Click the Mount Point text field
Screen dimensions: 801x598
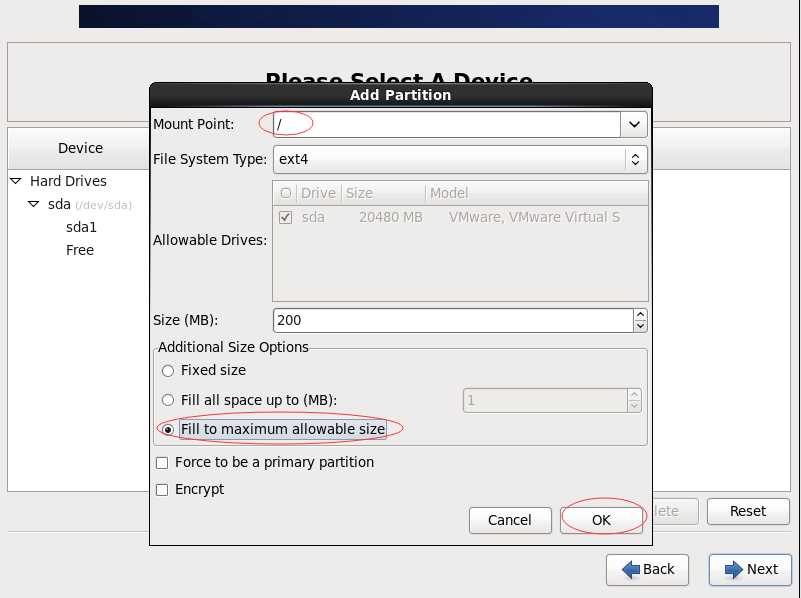point(447,124)
